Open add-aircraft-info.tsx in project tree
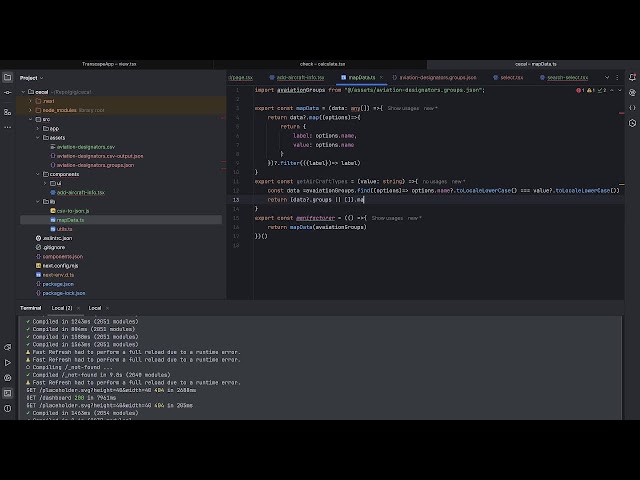The height and width of the screenshot is (480, 640). coord(80,193)
